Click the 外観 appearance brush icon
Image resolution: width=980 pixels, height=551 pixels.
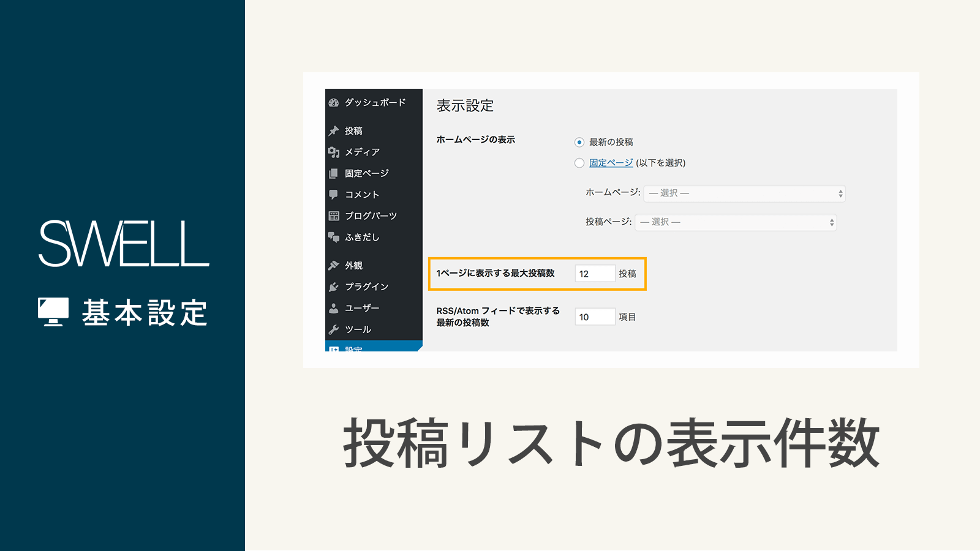coord(334,265)
